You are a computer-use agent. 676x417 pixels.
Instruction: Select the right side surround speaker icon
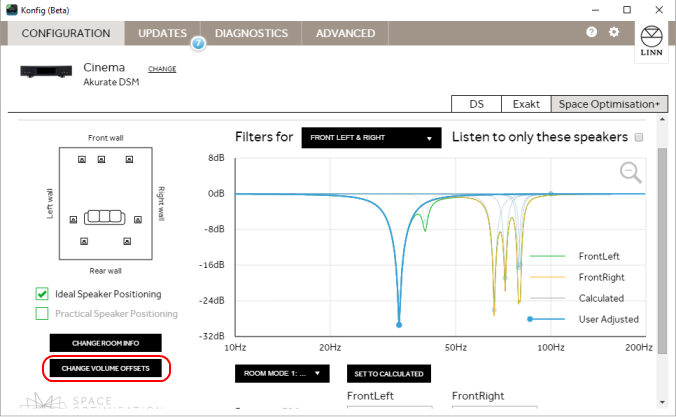coord(138,220)
